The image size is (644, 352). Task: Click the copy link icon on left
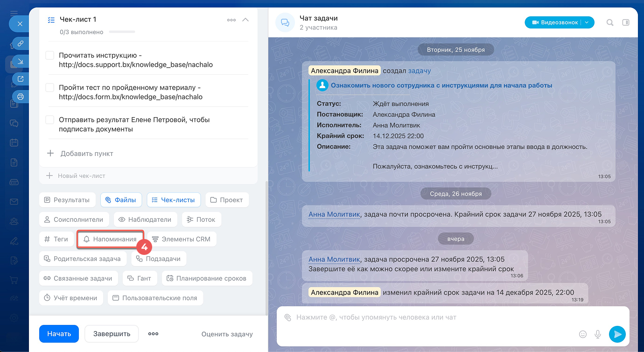coord(20,43)
